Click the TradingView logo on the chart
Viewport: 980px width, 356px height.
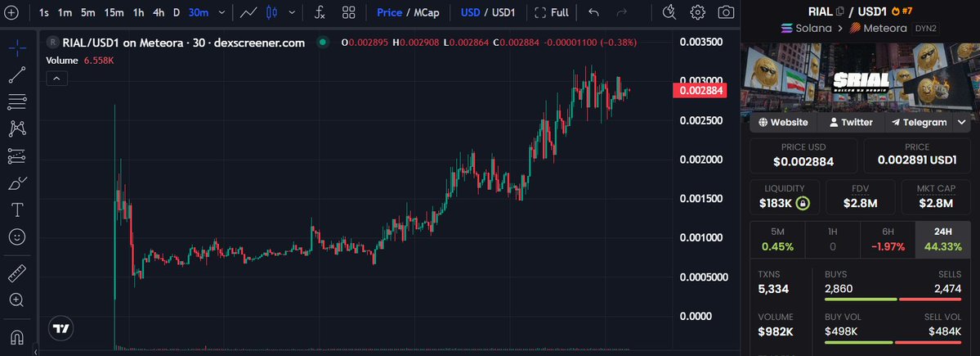tap(61, 328)
